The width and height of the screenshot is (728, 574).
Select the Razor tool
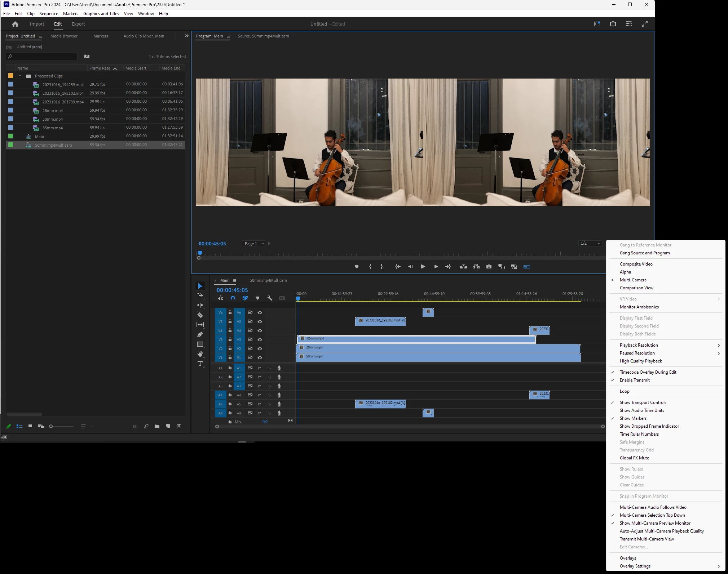pos(200,315)
